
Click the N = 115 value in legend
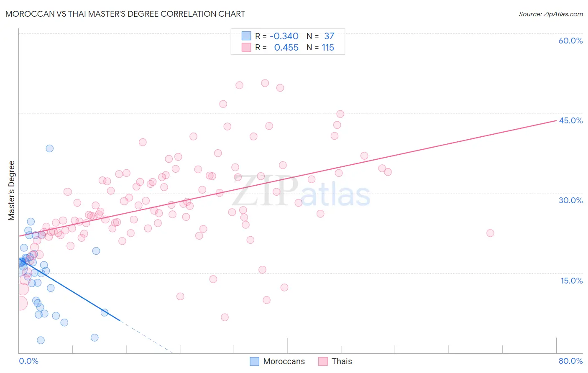[320, 47]
